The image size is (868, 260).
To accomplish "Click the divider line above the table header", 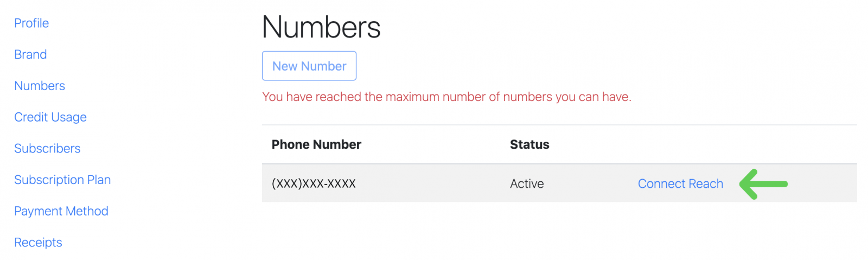I will pos(559,125).
